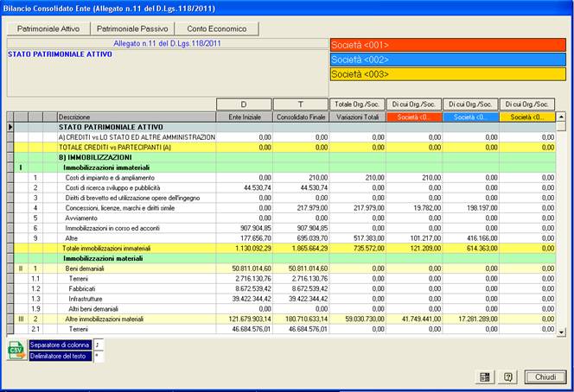Click the red Società column header
Image resolution: width=574 pixels, height=392 pixels.
coord(414,117)
